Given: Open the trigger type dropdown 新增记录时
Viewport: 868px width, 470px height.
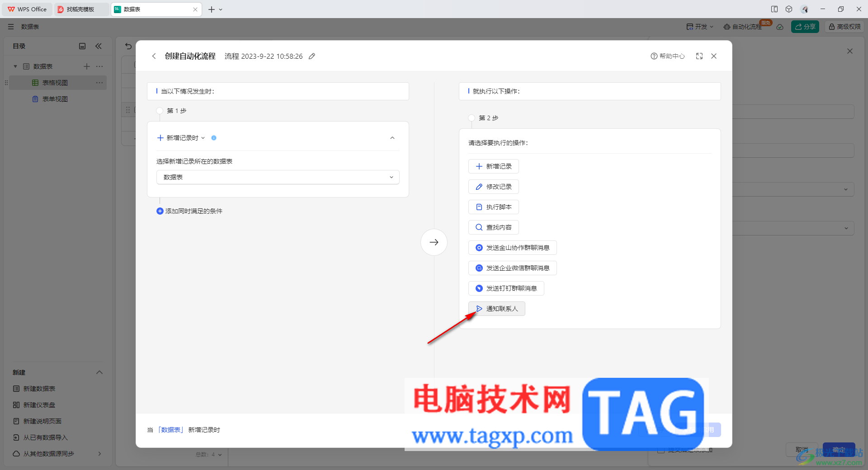Looking at the screenshot, I should point(181,138).
